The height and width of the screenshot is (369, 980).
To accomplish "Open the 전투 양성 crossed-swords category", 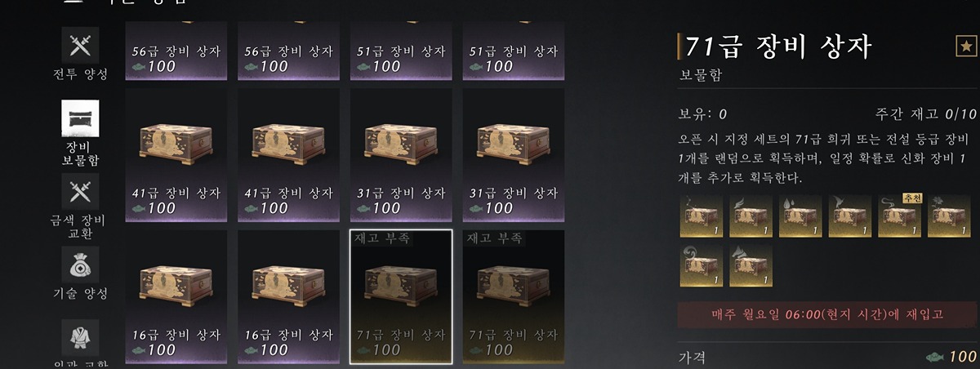I will [80, 54].
